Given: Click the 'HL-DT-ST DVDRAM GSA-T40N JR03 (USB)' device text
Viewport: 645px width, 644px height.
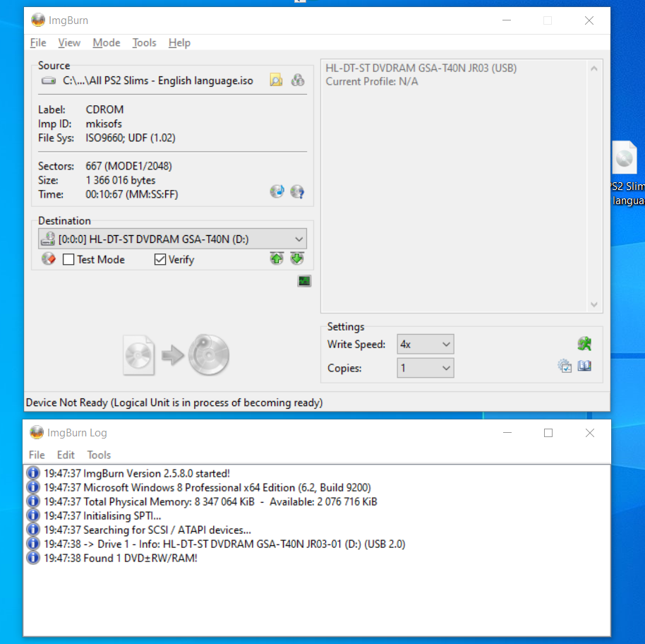Looking at the screenshot, I should coord(421,68).
